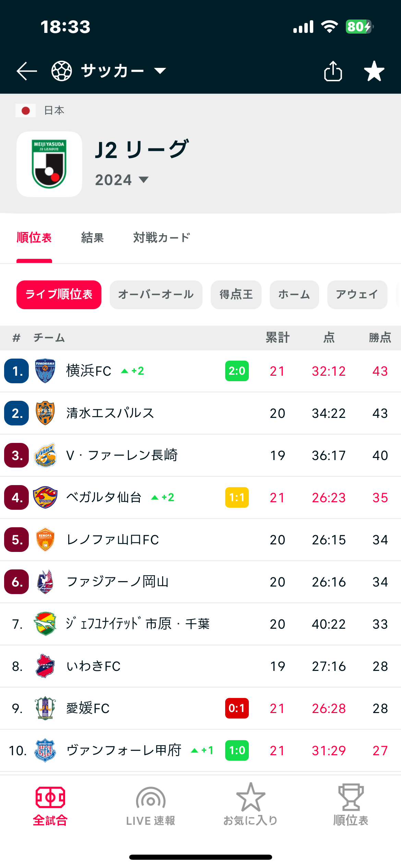Select the オーバーオール filter chip

pos(156,295)
